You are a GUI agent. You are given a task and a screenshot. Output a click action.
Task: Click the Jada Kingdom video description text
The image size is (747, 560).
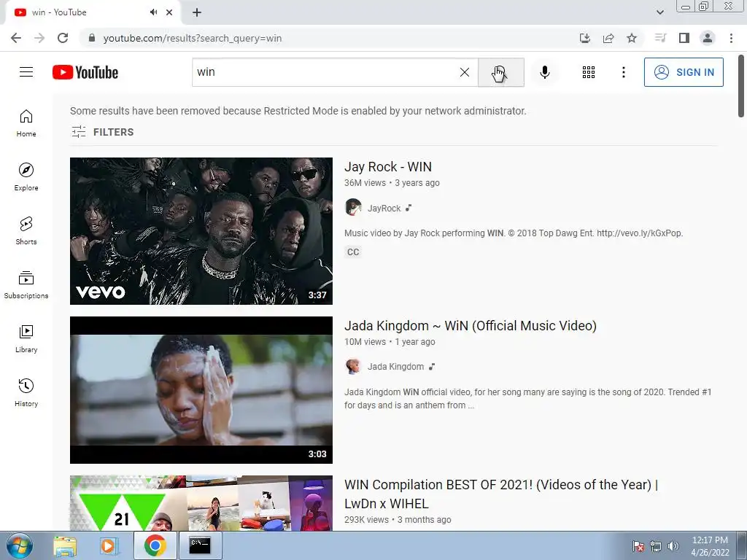click(528, 399)
